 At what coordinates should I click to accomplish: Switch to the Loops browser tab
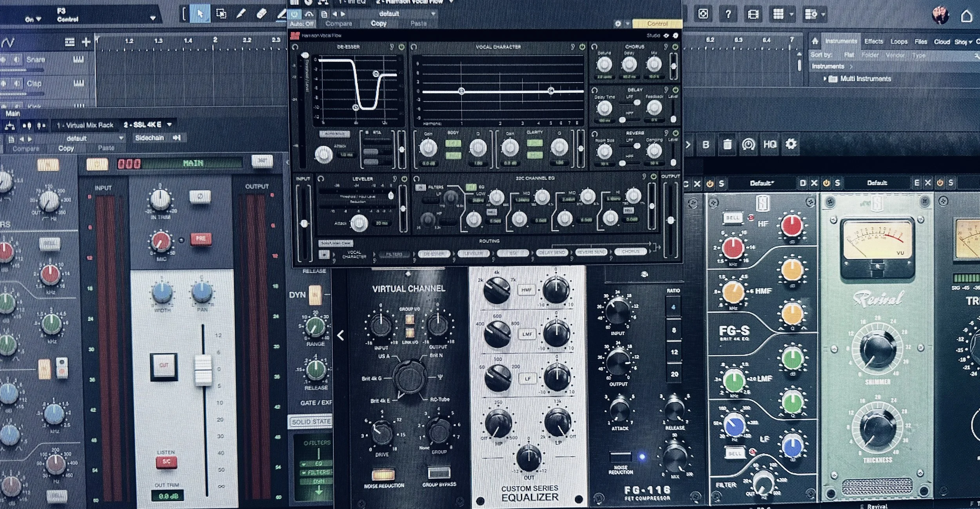tap(899, 42)
